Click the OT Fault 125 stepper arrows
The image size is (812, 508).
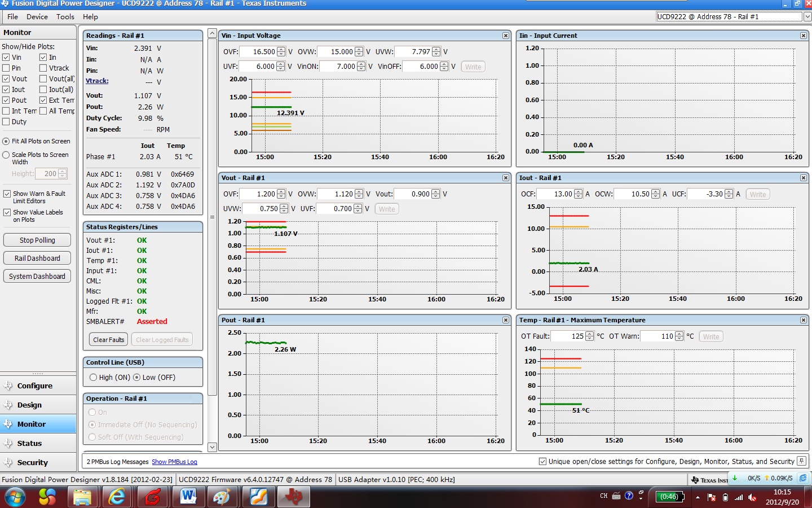[589, 336]
